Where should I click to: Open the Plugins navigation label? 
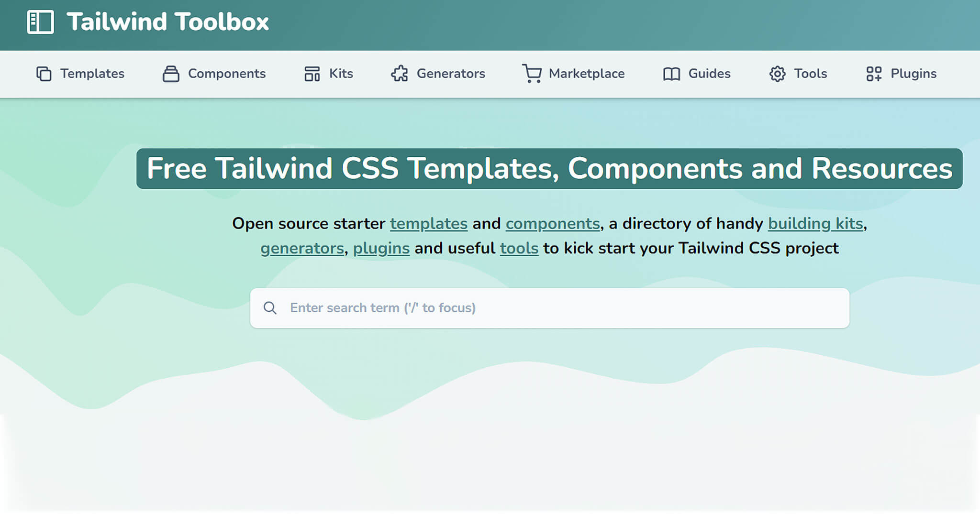pyautogui.click(x=913, y=74)
